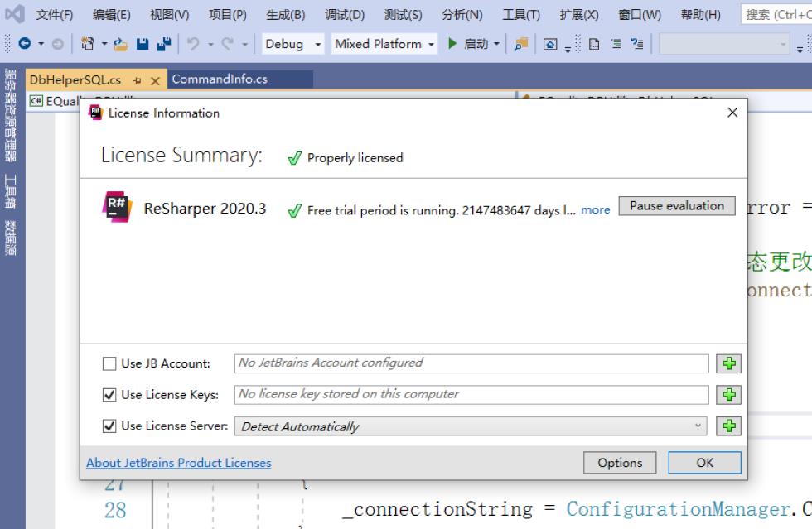
Task: Open the undo history dropdown arrow
Action: [210, 45]
